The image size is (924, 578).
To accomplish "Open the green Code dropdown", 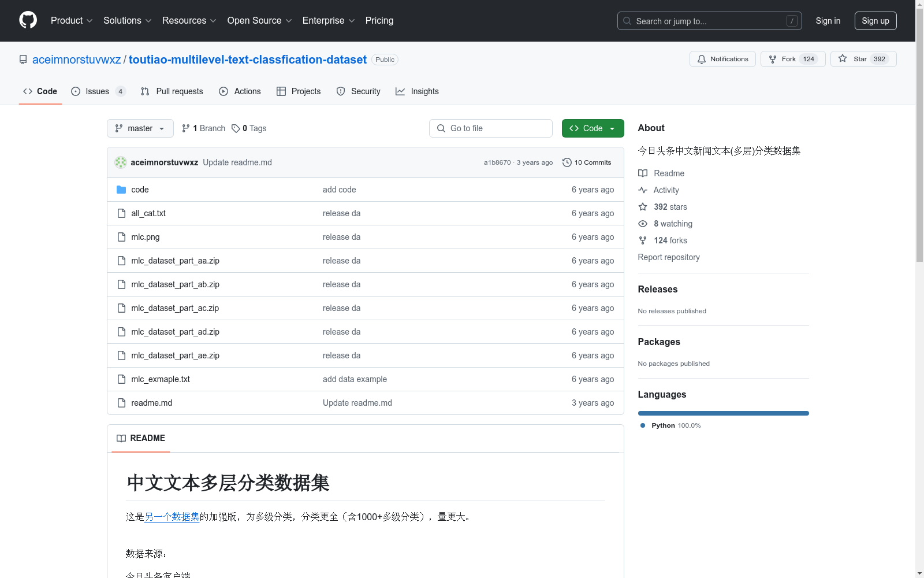I will click(x=593, y=128).
